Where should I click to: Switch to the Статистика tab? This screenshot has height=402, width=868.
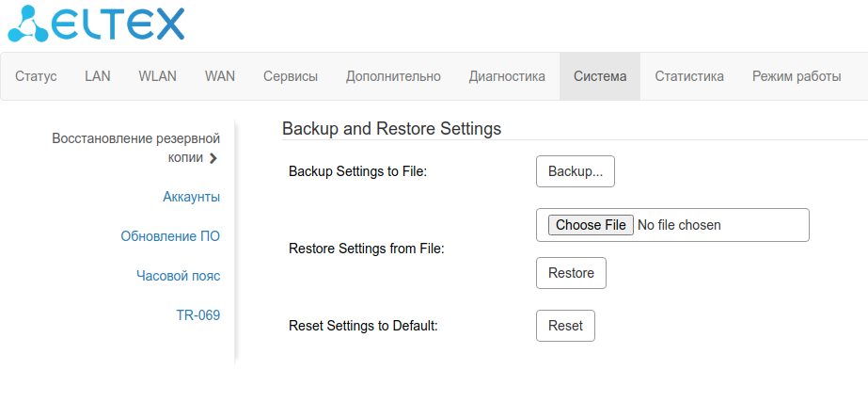tap(689, 76)
